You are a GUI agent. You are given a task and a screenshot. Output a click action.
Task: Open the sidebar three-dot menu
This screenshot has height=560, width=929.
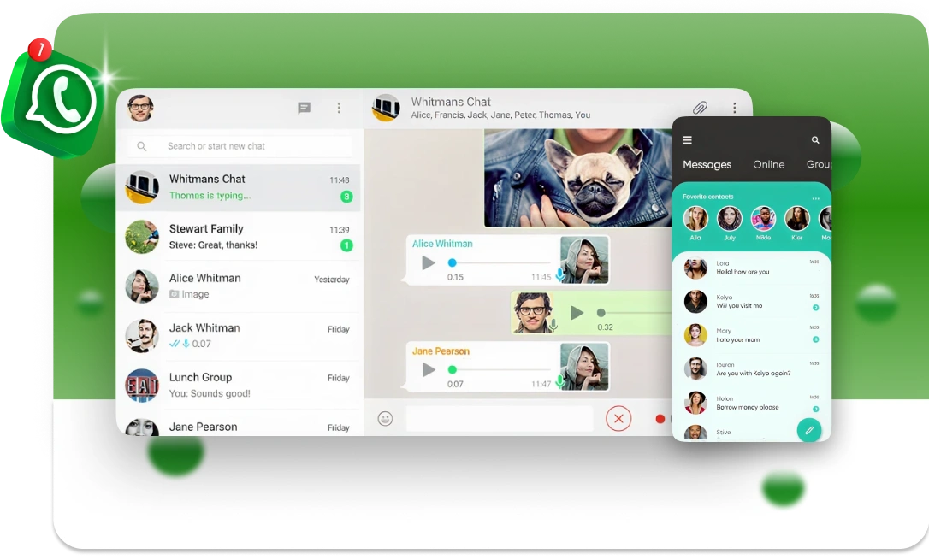pos(339,108)
